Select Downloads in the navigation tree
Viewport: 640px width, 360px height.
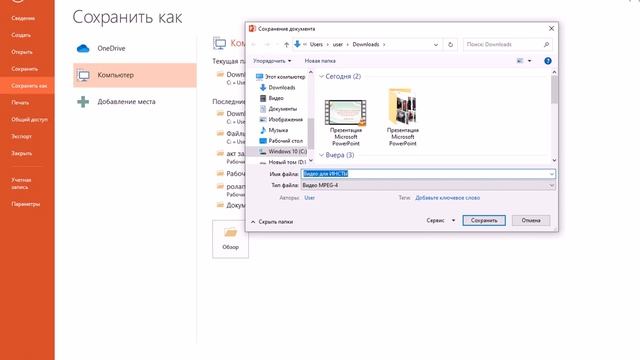pos(278,87)
